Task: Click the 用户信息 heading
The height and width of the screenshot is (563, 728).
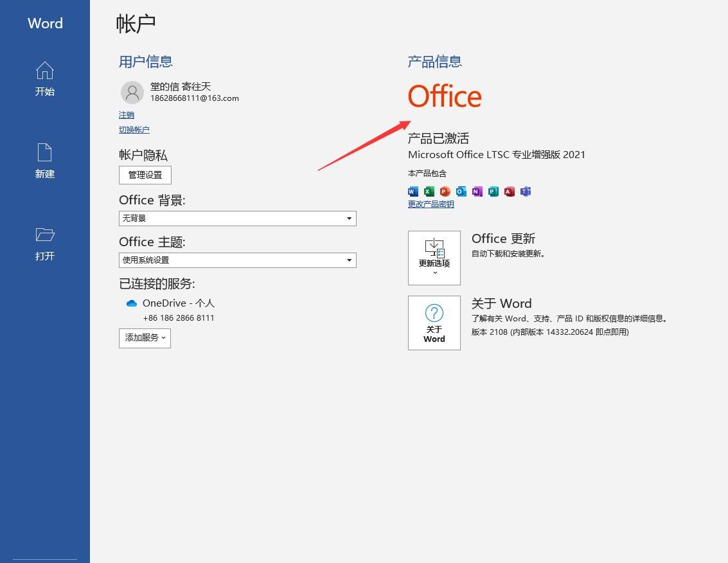Action: [146, 61]
